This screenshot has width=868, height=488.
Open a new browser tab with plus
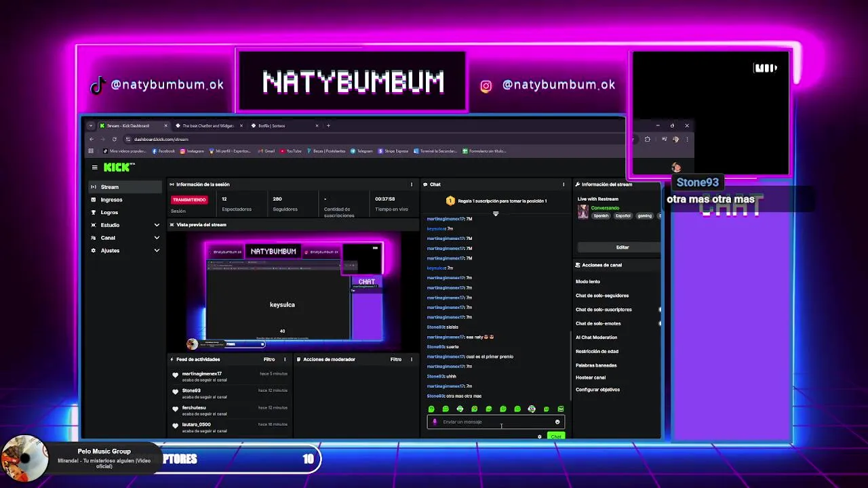coord(328,125)
